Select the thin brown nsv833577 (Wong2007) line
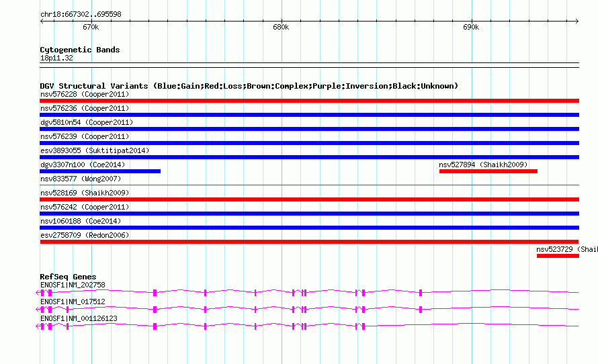This screenshot has width=598, height=364. click(309, 185)
